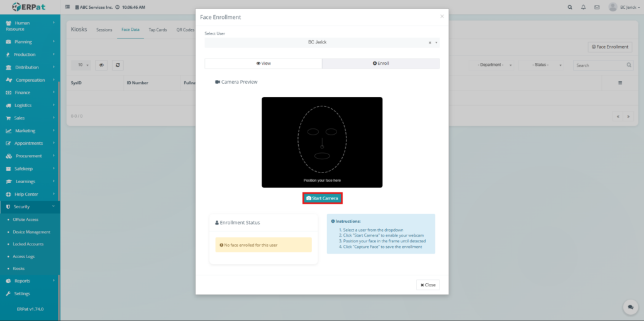Select the View toggle in dialog
The width and height of the screenshot is (644, 321).
point(264,64)
